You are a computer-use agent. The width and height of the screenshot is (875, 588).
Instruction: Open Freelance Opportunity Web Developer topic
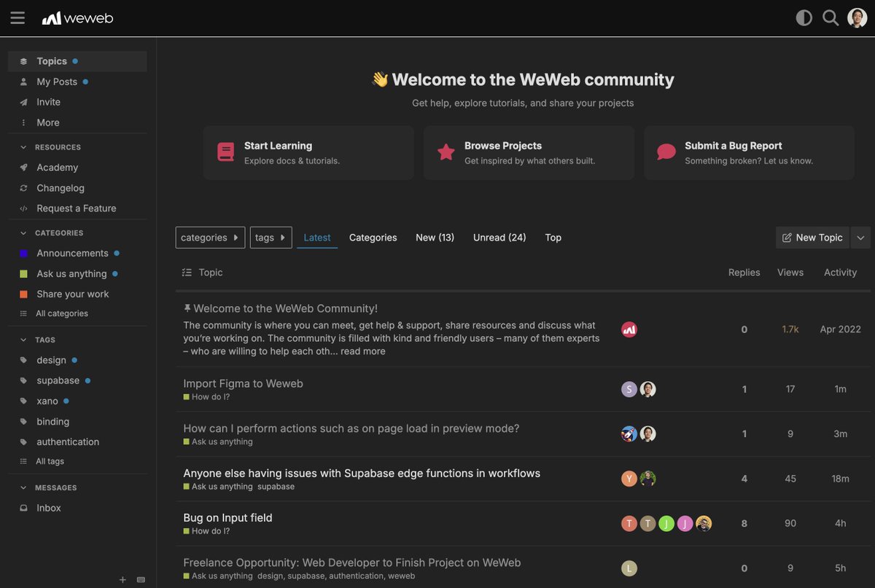pos(352,562)
